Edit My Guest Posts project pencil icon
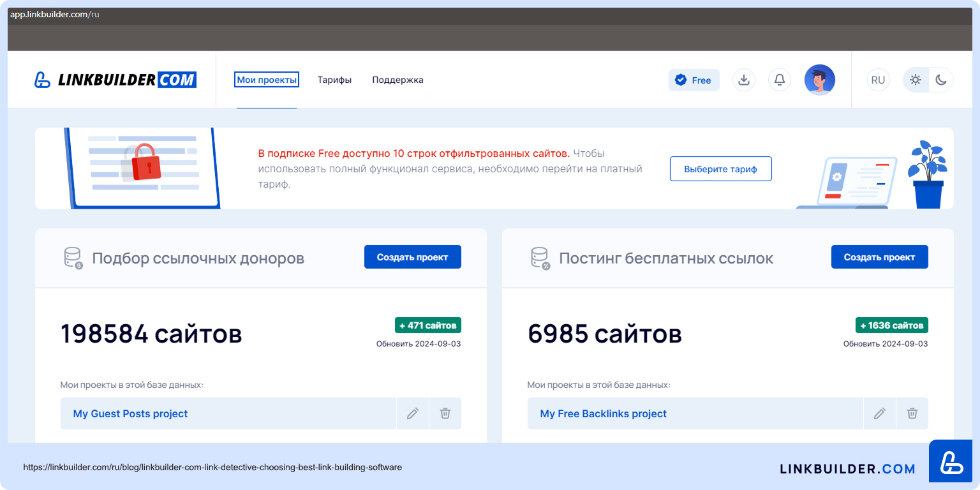Viewport: 980px width, 490px height. click(413, 413)
